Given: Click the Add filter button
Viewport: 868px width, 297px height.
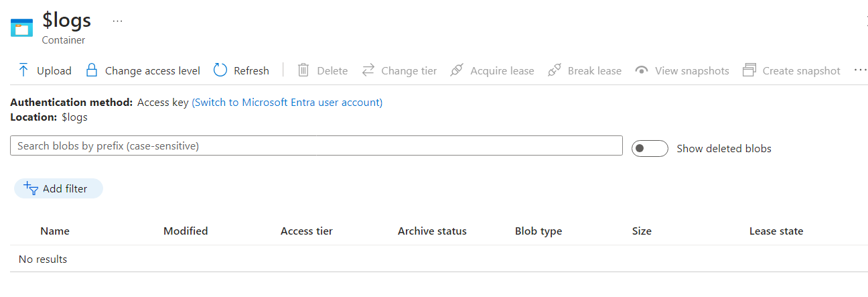Looking at the screenshot, I should (58, 189).
